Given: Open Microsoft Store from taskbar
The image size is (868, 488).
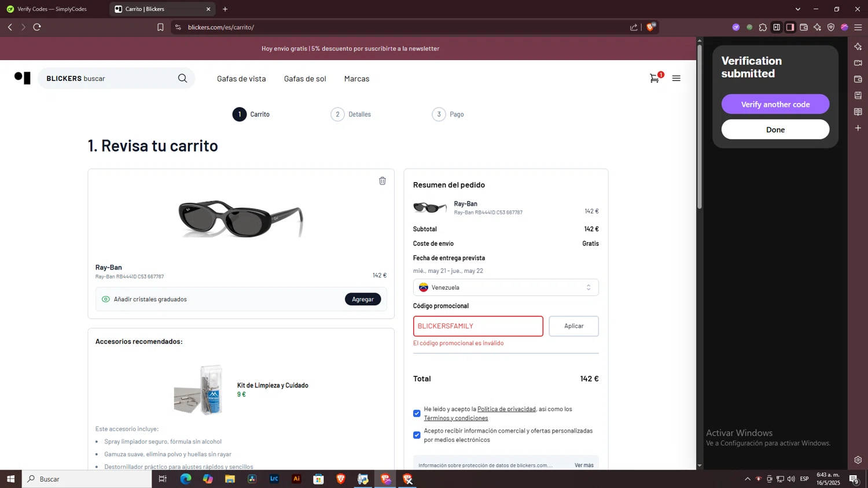Looking at the screenshot, I should tap(318, 479).
